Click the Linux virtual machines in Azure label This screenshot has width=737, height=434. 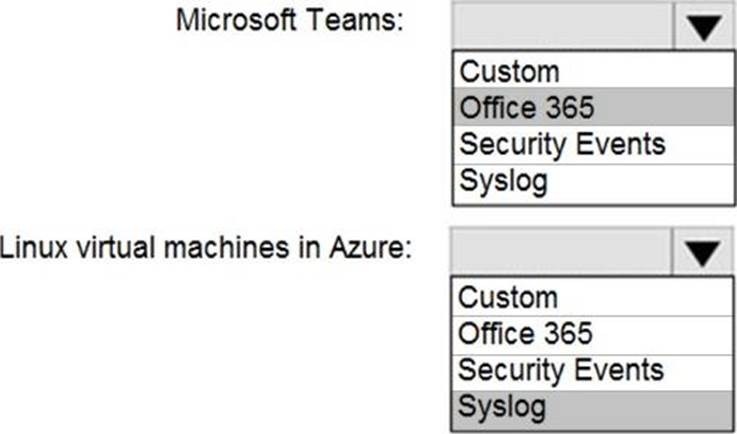[x=205, y=248]
